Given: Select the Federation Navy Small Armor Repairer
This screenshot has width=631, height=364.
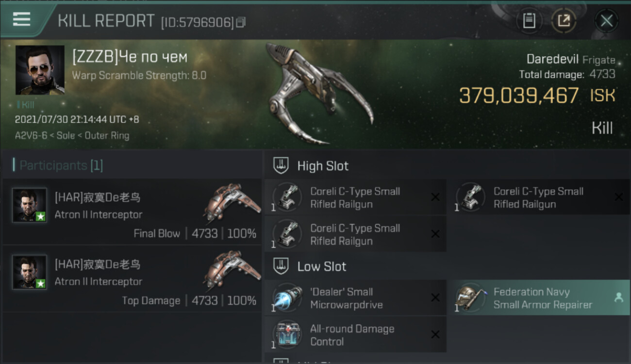Looking at the screenshot, I should [x=540, y=298].
